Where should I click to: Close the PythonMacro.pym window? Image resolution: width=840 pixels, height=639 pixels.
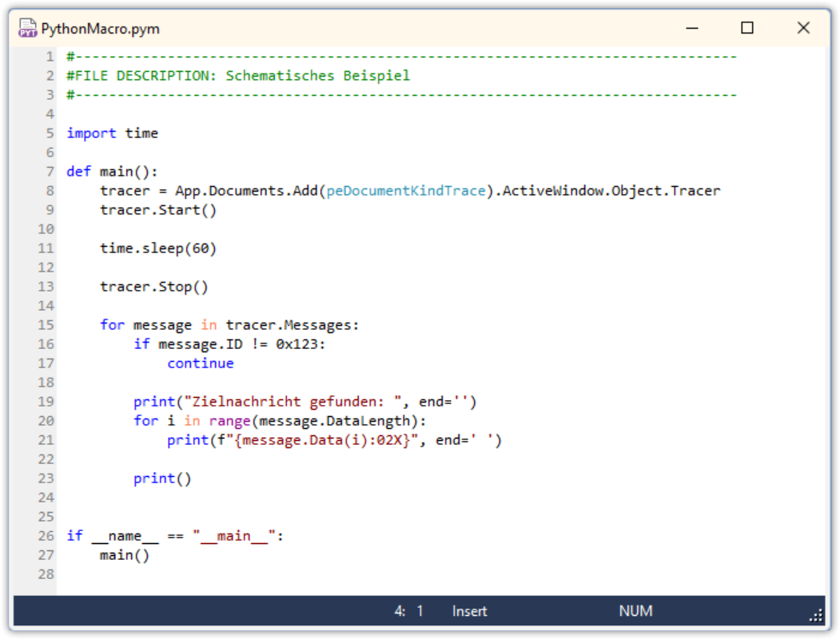tap(803, 28)
